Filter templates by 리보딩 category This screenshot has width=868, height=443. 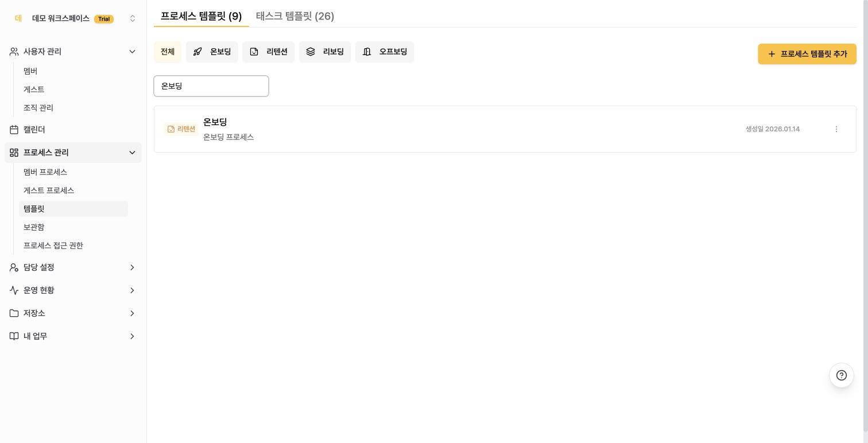coord(325,52)
